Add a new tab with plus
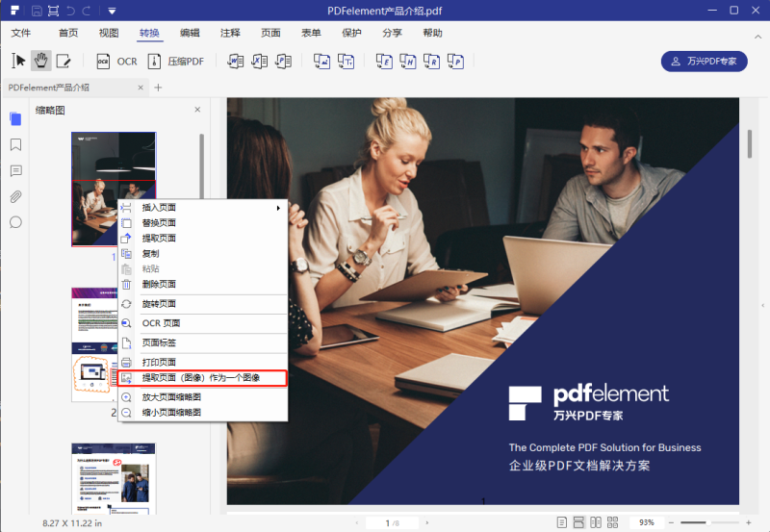This screenshot has width=770, height=532. point(158,88)
